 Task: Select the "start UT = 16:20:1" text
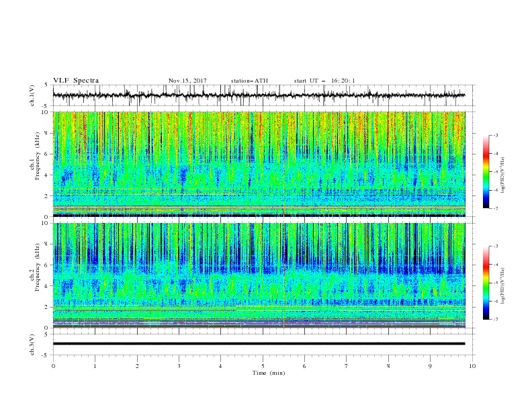(324, 81)
